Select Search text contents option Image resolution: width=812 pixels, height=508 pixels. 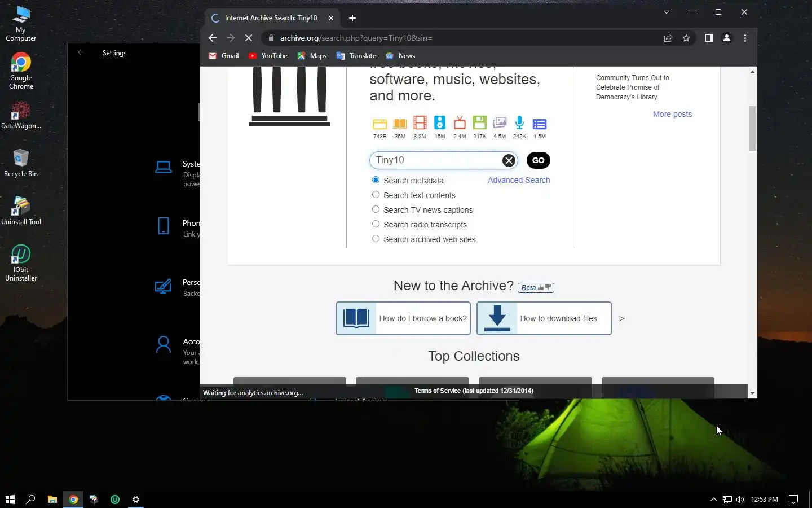376,195
